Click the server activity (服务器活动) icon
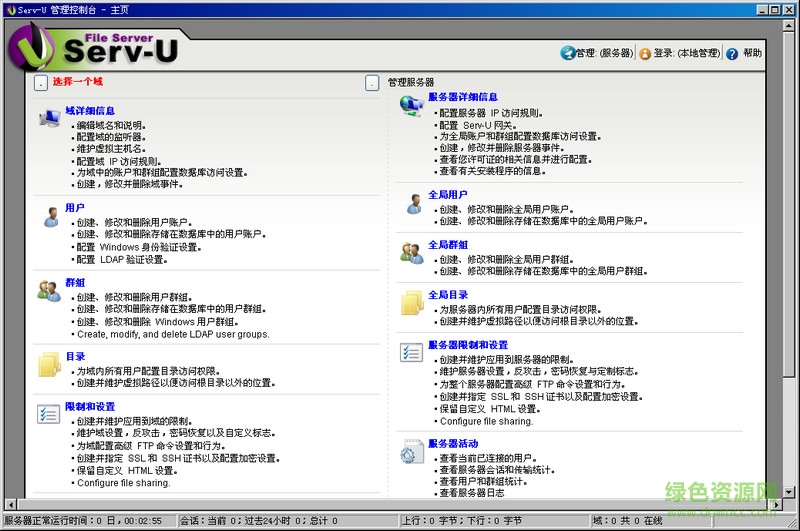 click(x=412, y=451)
